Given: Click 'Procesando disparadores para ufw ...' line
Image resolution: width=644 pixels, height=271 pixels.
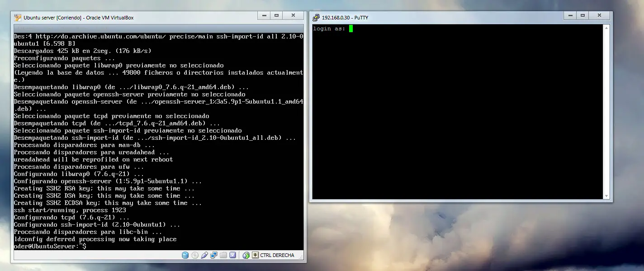Looking at the screenshot, I should pos(79,166).
